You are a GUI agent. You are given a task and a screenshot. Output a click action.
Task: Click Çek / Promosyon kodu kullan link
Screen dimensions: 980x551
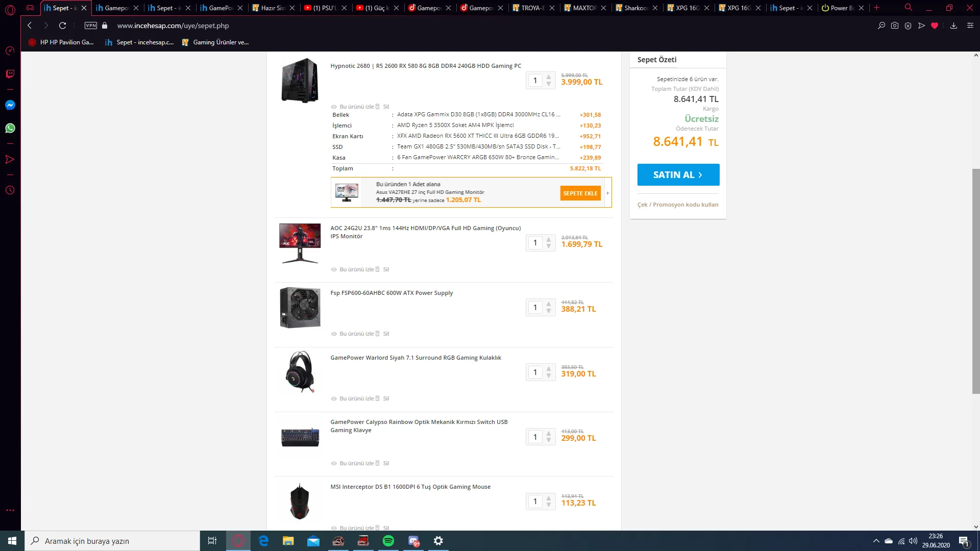(x=677, y=205)
